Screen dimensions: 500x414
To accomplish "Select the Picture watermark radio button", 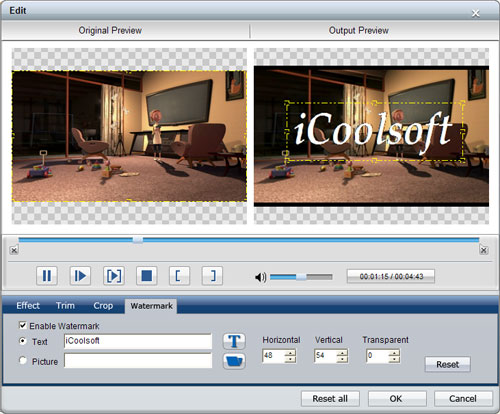I will click(23, 360).
